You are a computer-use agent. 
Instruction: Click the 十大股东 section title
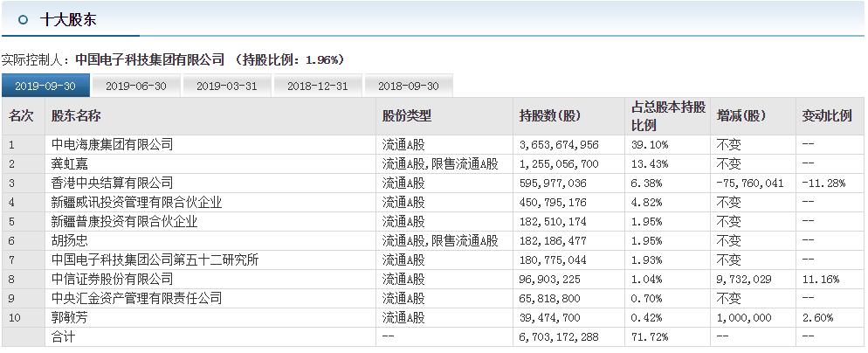coord(68,20)
